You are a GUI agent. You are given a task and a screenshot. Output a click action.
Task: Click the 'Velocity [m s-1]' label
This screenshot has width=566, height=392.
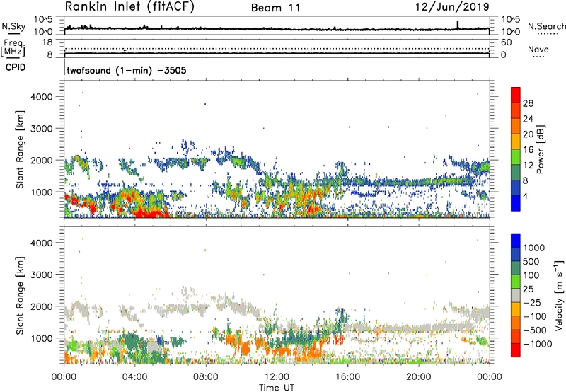tap(559, 295)
